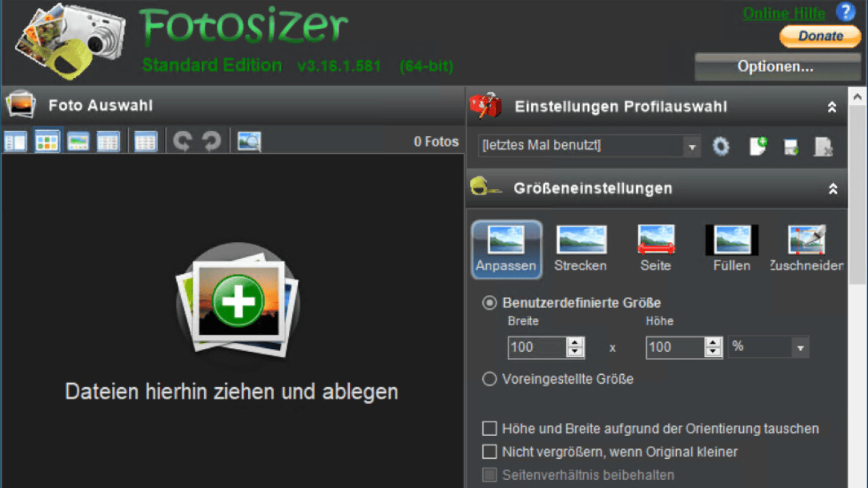Click the redo rotation arrow icon
The width and height of the screenshot is (868, 488).
coord(211,140)
